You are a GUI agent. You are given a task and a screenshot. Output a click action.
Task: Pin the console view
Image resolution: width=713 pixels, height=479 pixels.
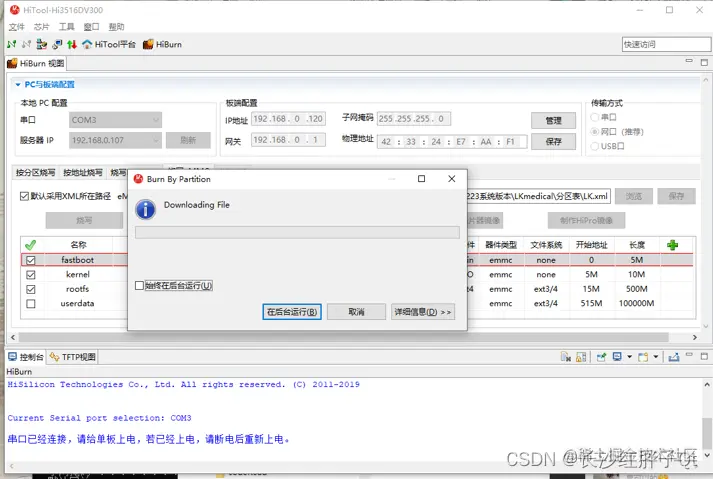601,357
